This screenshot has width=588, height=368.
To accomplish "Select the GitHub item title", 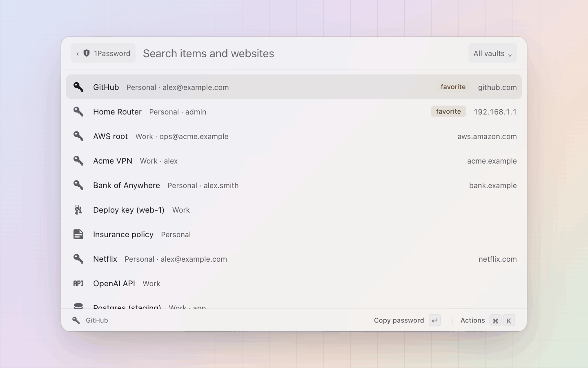I will point(106,87).
